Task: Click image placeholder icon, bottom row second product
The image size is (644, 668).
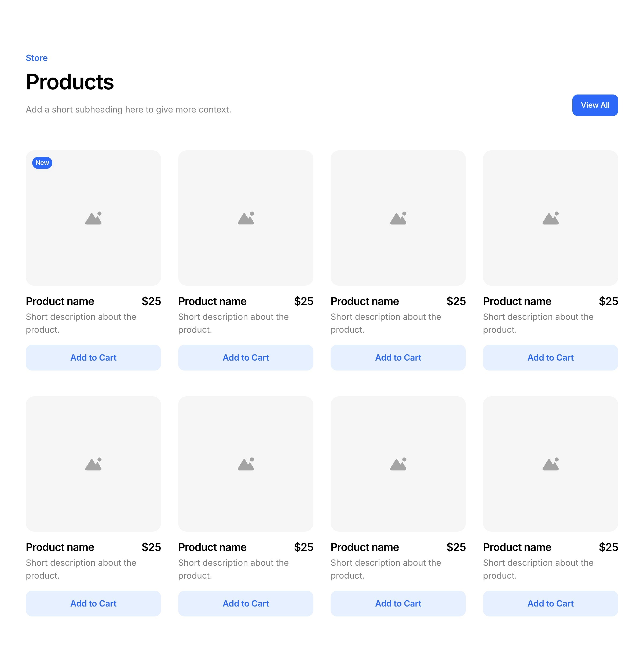Action: (x=246, y=464)
